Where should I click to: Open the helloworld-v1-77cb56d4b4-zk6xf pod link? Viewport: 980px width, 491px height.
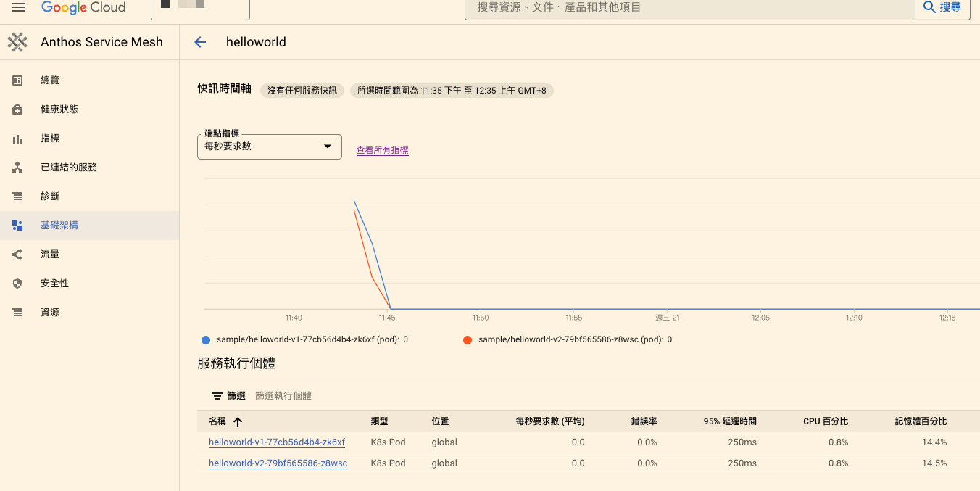(x=277, y=442)
